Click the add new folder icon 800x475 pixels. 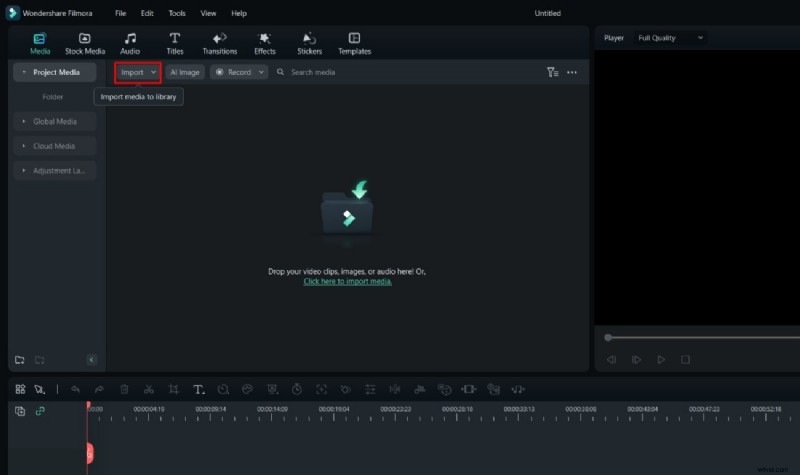[19, 360]
